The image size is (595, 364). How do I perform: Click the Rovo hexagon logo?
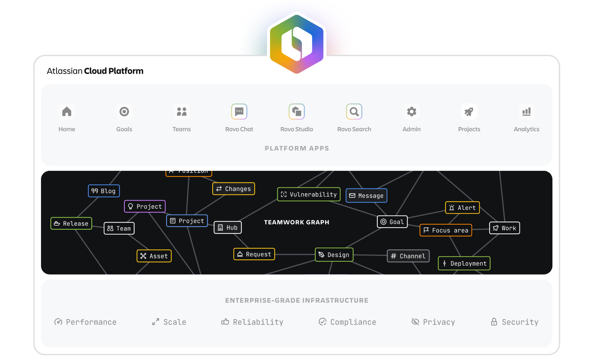point(297,43)
